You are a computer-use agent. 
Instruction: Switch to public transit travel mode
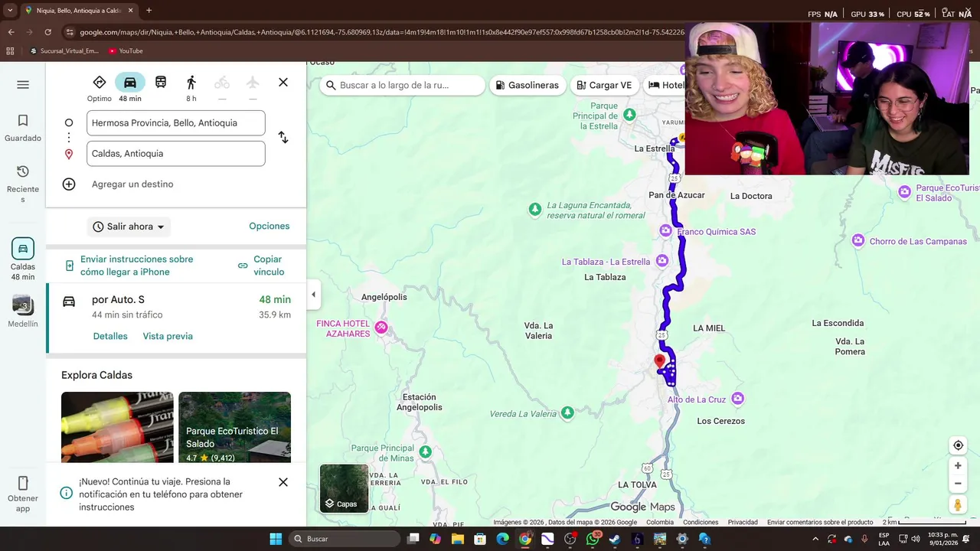pyautogui.click(x=161, y=83)
